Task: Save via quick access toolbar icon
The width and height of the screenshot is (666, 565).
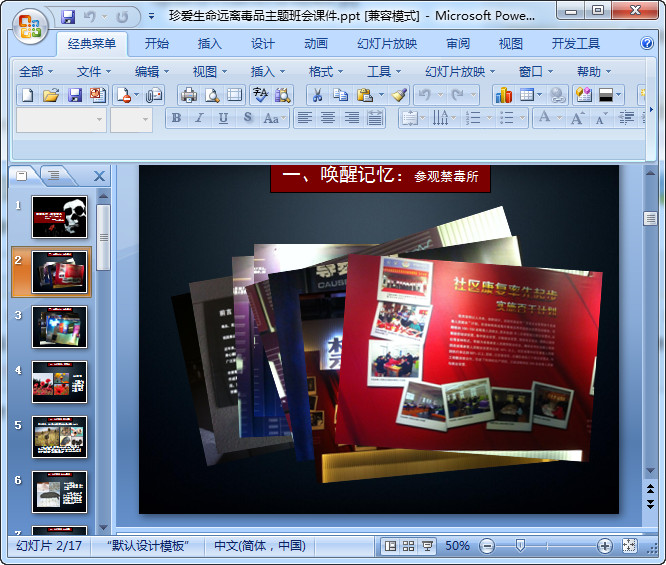Action: 68,17
